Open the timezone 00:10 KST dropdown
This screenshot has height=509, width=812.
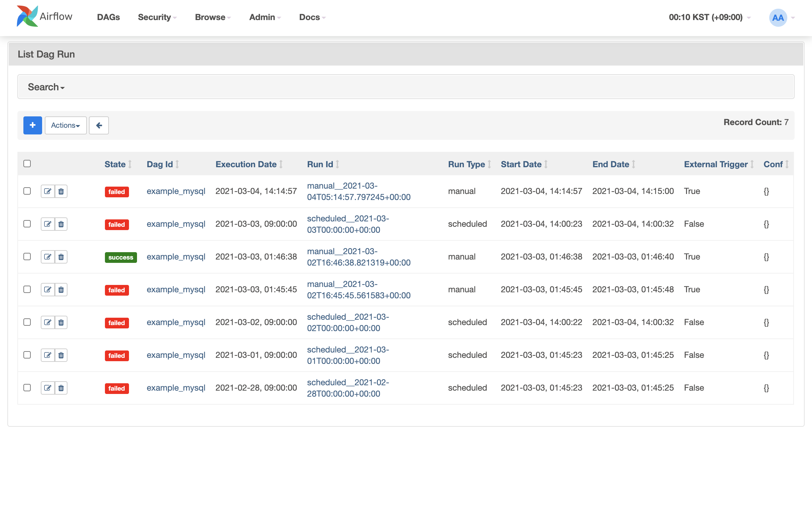709,17
